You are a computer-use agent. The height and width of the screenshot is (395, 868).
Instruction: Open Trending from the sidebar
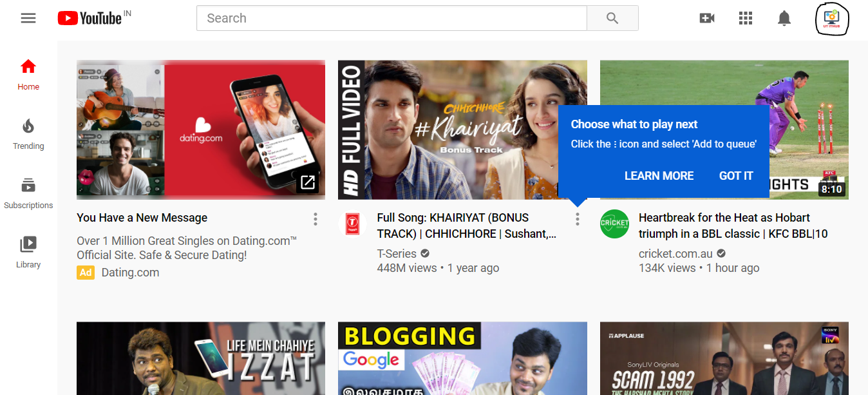coord(28,134)
